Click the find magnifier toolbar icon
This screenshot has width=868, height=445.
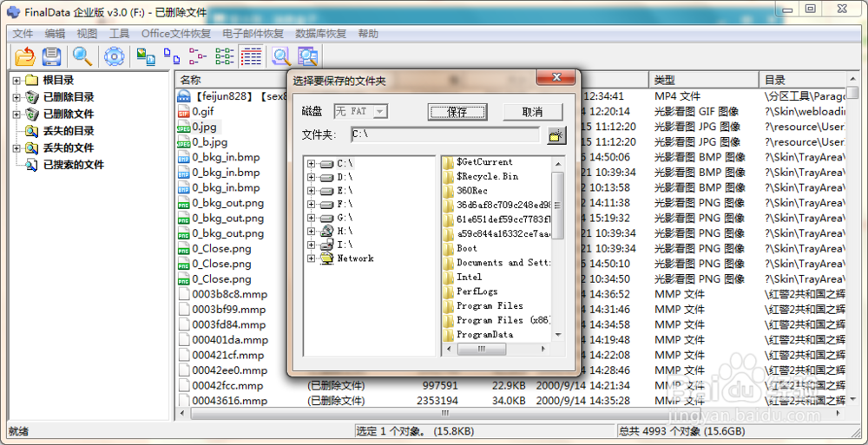click(x=82, y=56)
